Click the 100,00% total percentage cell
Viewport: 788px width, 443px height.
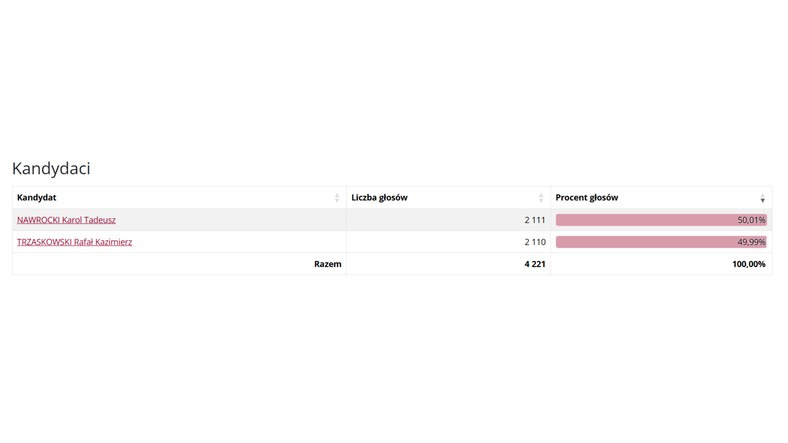click(x=749, y=264)
